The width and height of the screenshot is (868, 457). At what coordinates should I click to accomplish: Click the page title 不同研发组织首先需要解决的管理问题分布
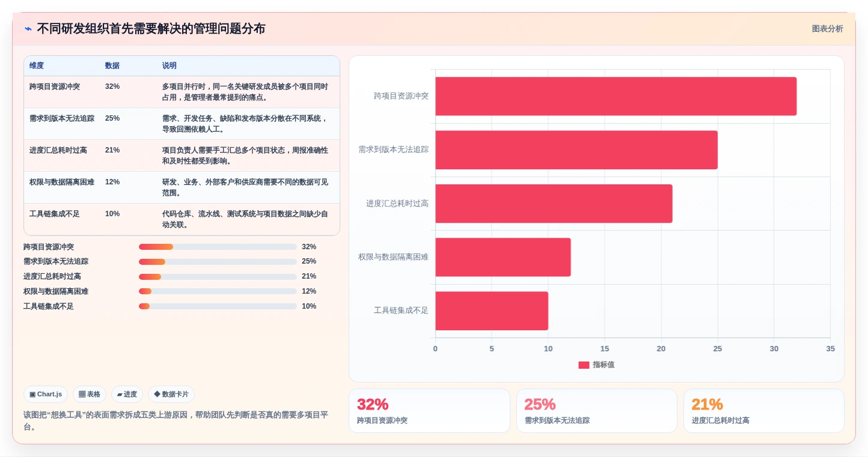point(151,29)
